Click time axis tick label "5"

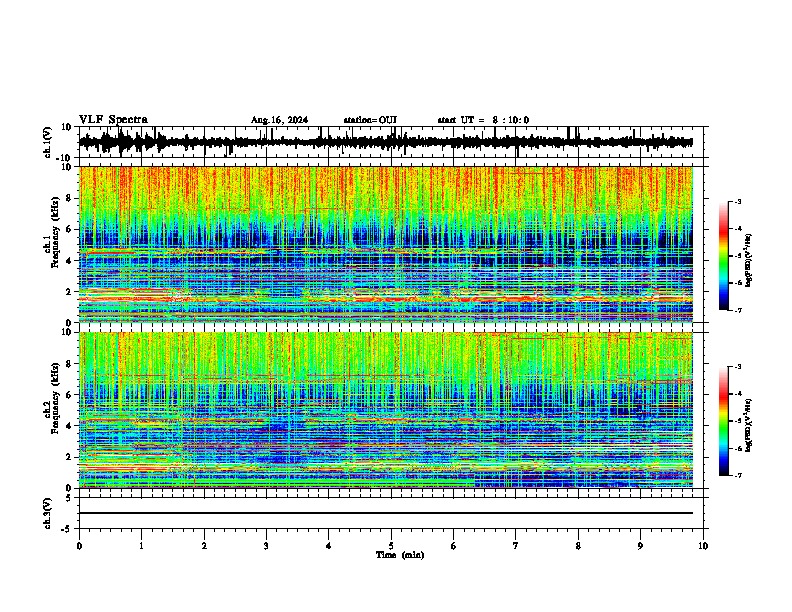[391, 546]
